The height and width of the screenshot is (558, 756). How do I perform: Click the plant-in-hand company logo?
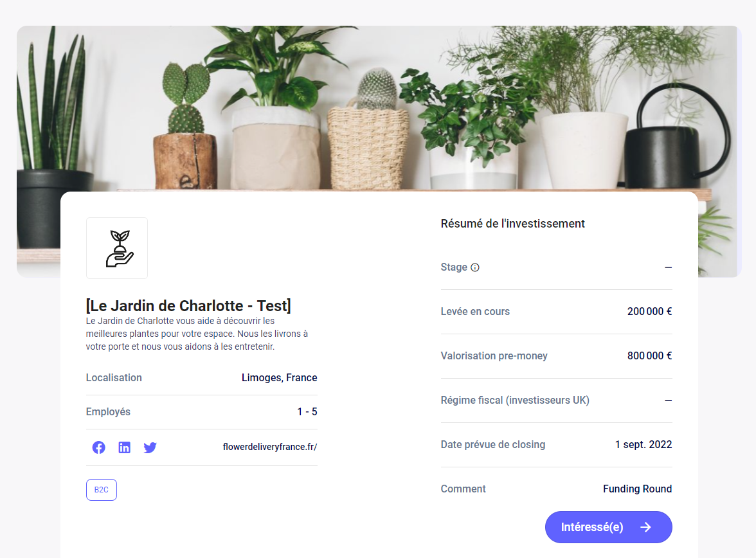(117, 248)
